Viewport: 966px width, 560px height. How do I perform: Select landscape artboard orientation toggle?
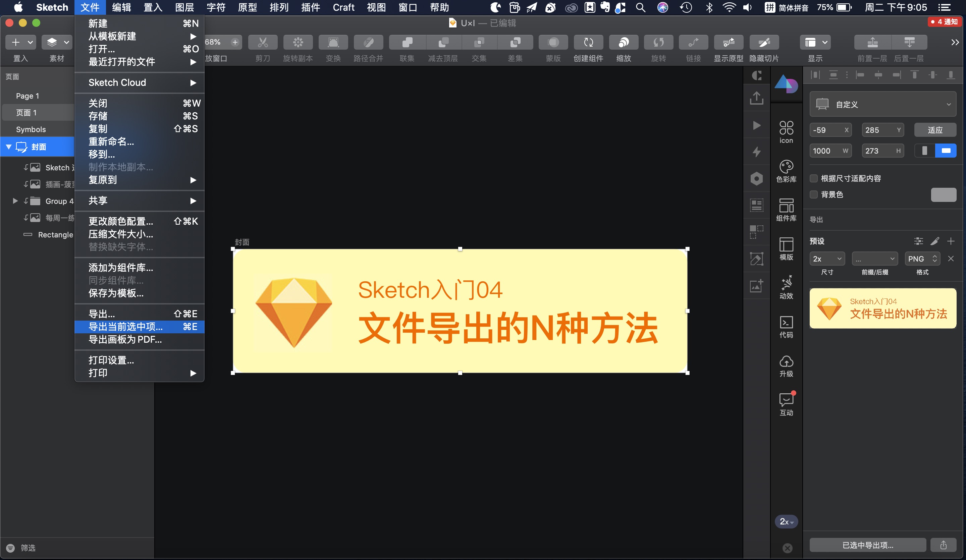tap(946, 151)
